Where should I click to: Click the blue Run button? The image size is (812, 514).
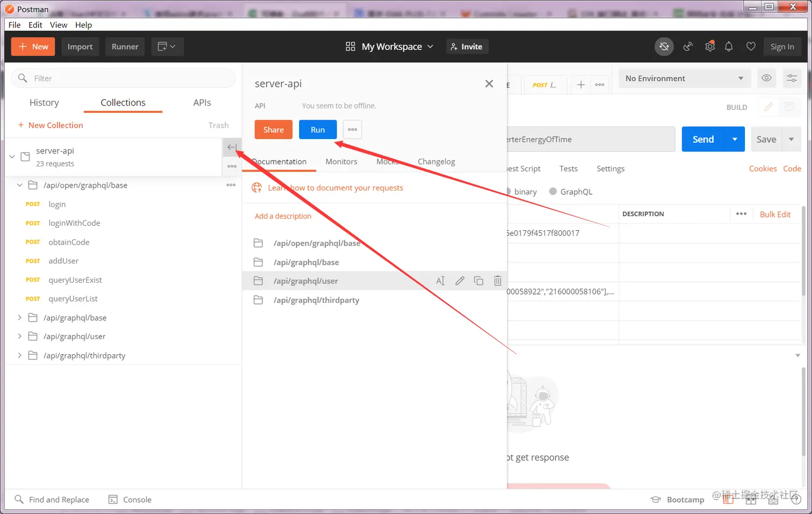click(318, 130)
